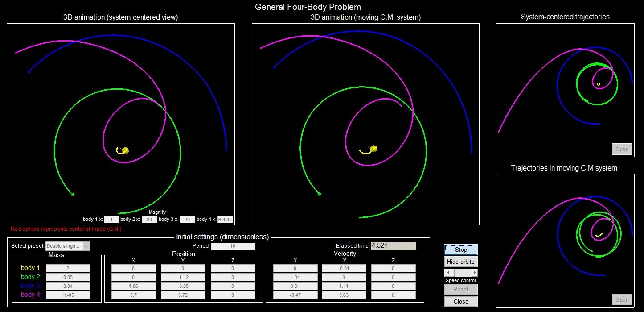Hide orbits using the Hide orbits button
Screen dimensions: 644x312
tap(460, 262)
